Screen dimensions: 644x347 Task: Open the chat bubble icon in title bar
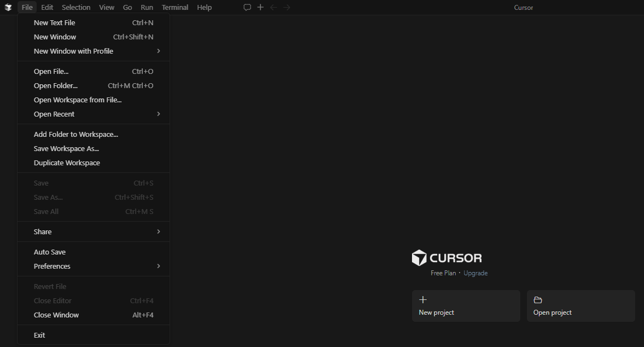(x=247, y=8)
